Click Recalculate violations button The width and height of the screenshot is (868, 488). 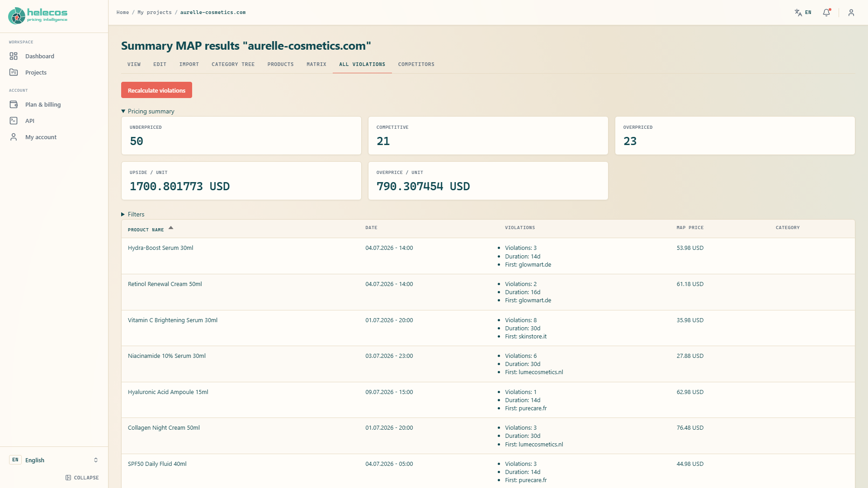click(156, 90)
